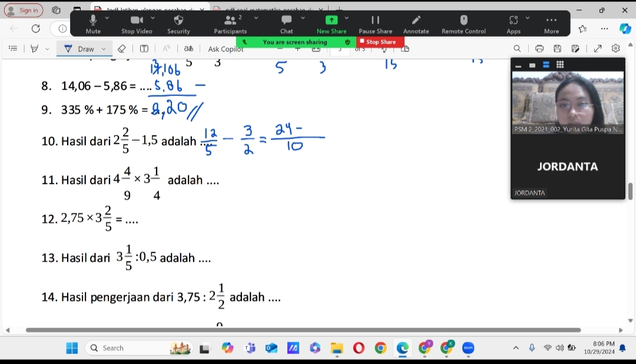Viewport: 636px width, 364px height.
Task: Expand audio options arrow next to Mute
Action: click(107, 18)
